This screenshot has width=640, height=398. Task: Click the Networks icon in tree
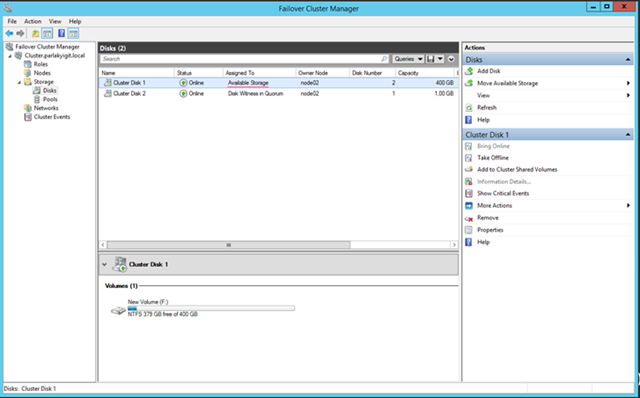tap(27, 108)
